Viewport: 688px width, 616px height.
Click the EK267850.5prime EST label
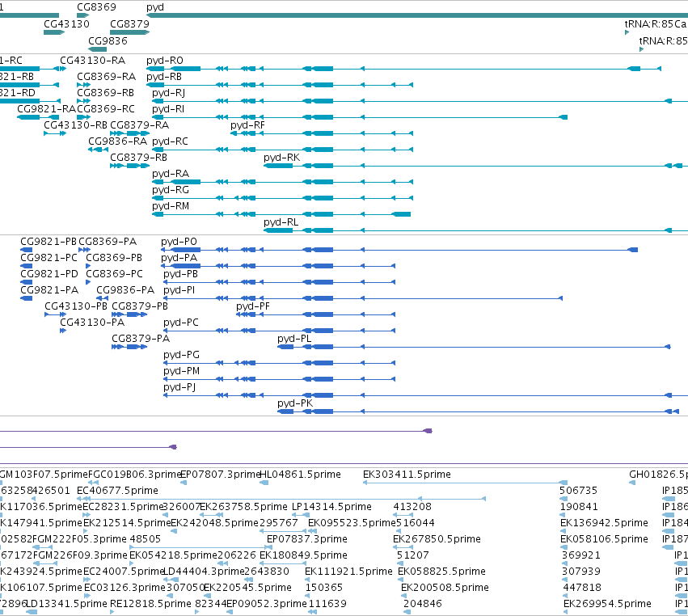point(437,539)
